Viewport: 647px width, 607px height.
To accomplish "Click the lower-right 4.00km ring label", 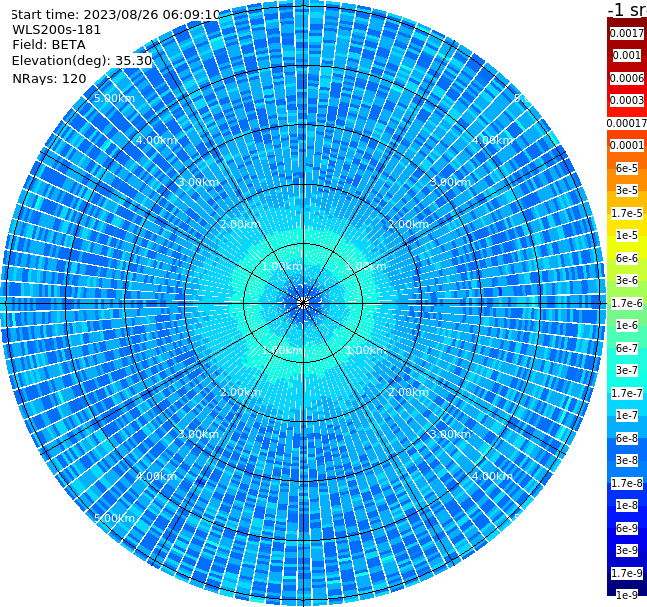I will 492,476.
